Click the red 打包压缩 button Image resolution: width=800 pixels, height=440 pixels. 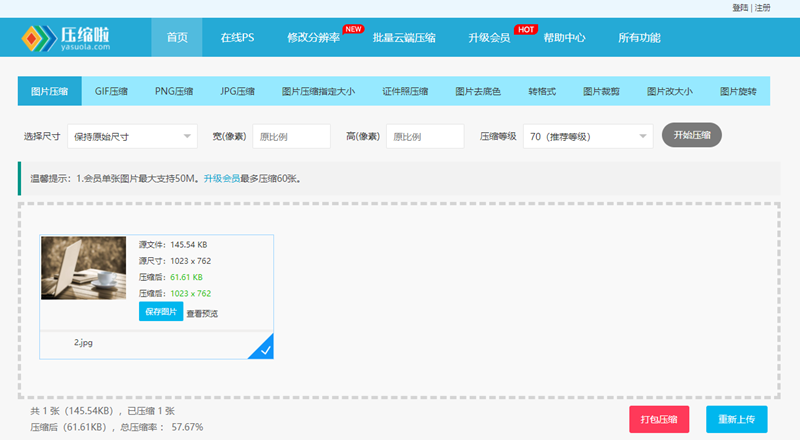tap(659, 419)
